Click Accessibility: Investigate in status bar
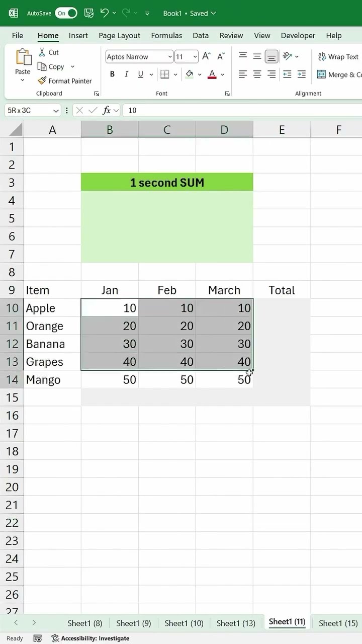 (x=90, y=638)
